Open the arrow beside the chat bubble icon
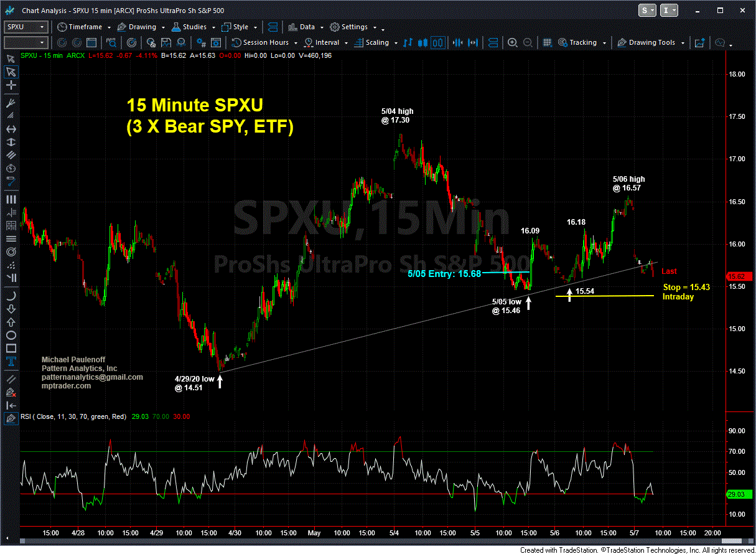 [x=731, y=44]
